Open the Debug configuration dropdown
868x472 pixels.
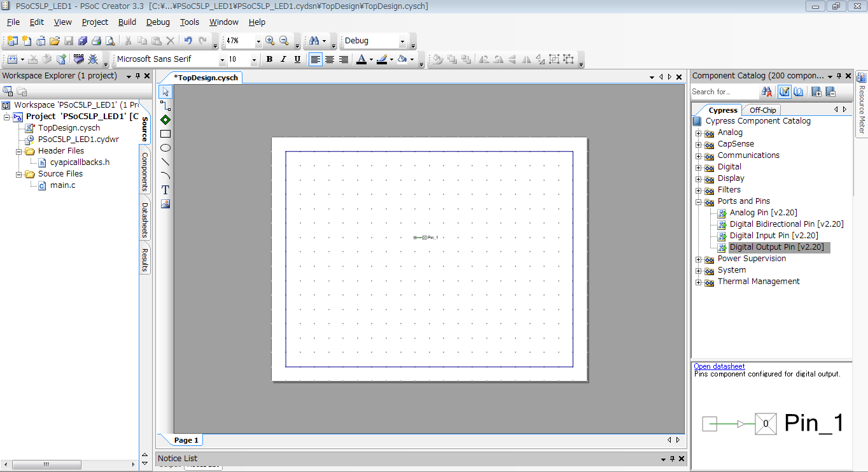(402, 41)
